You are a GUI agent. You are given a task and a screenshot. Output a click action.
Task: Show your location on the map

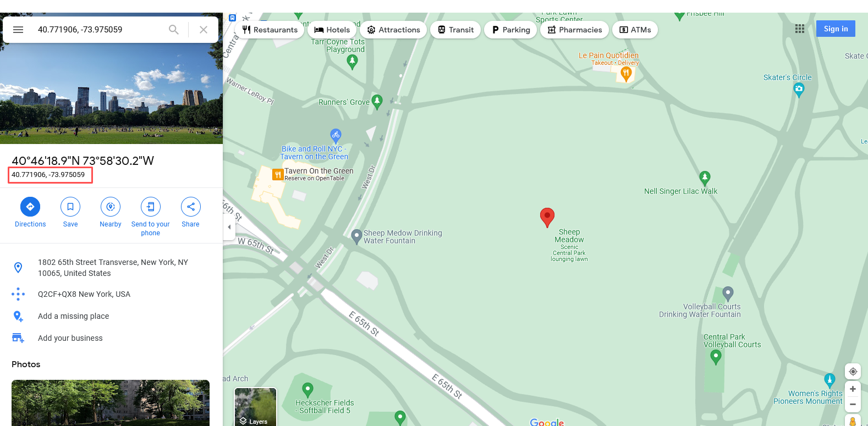853,372
